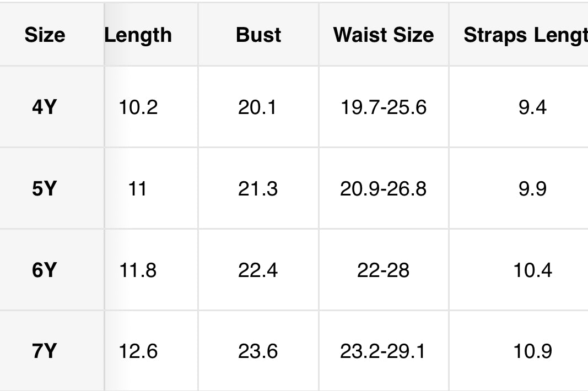Click the 11.8 length cell for 6Y

tap(152, 270)
